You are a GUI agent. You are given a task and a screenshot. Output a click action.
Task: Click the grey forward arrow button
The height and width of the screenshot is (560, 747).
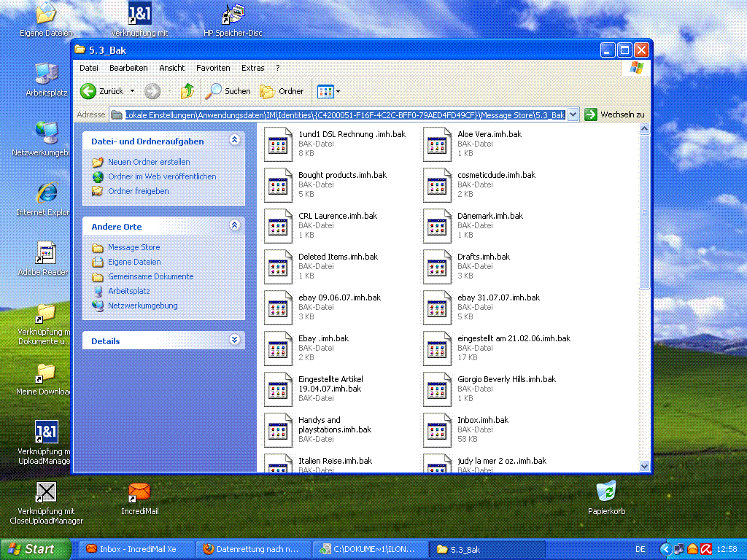pos(152,91)
